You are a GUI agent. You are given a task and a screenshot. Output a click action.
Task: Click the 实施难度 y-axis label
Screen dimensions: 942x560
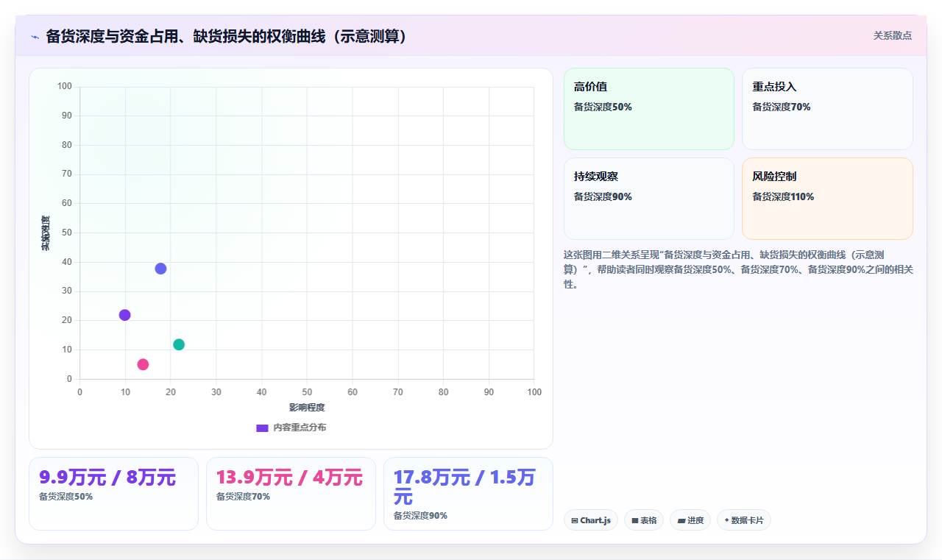point(46,233)
